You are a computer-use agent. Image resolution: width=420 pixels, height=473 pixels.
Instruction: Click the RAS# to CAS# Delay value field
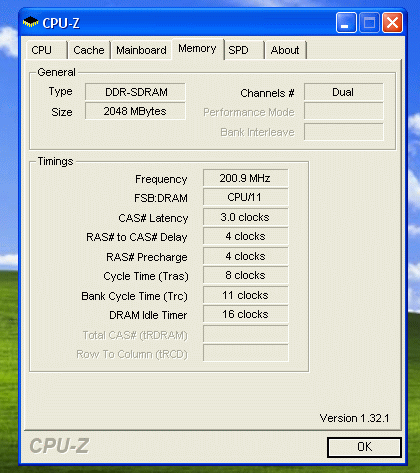tap(246, 236)
